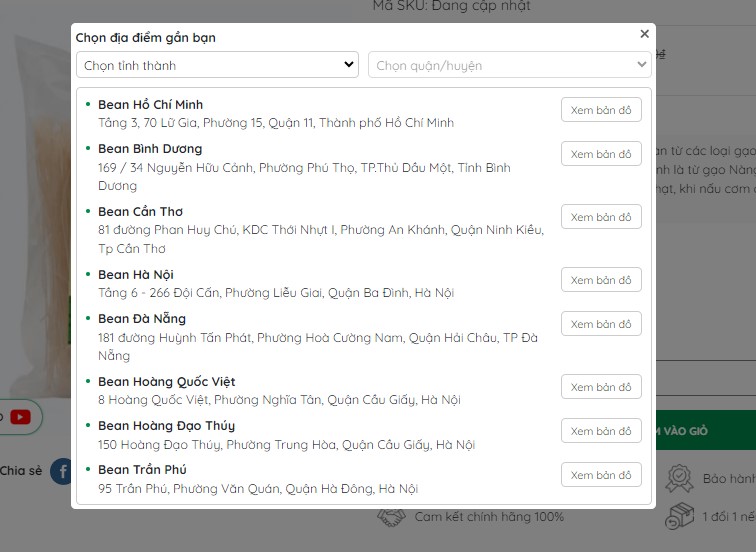View map for Bean Hồ Chí Minh
This screenshot has width=756, height=552.
[x=601, y=110]
